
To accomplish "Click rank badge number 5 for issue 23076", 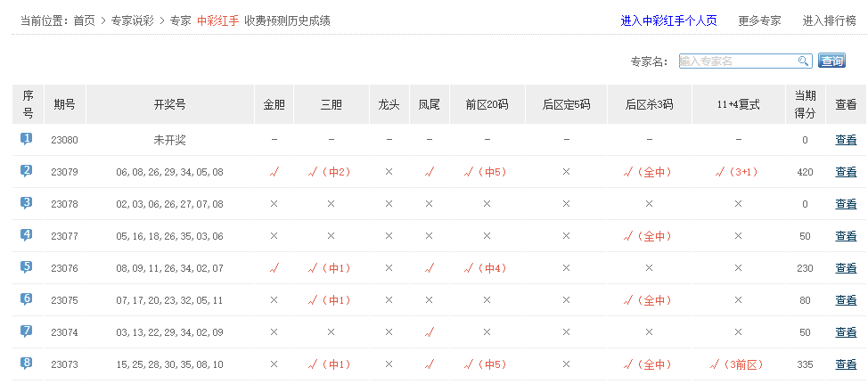I will (27, 267).
